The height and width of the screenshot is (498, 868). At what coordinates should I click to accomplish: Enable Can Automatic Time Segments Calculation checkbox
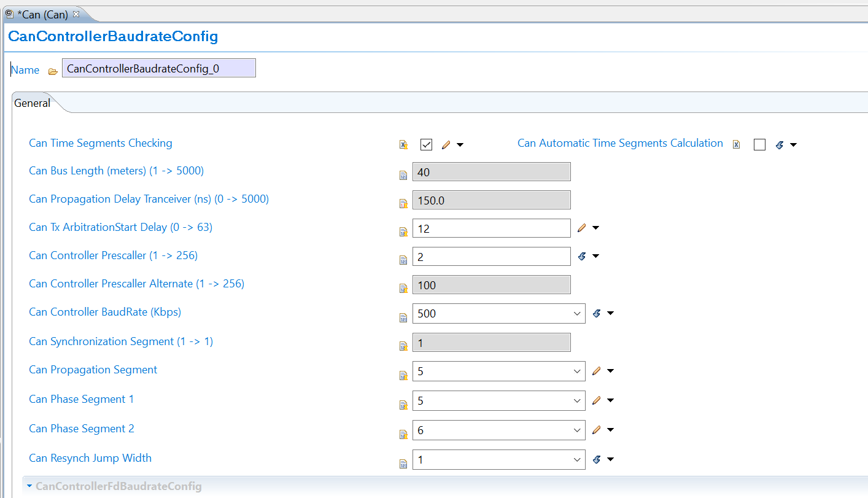click(x=759, y=144)
